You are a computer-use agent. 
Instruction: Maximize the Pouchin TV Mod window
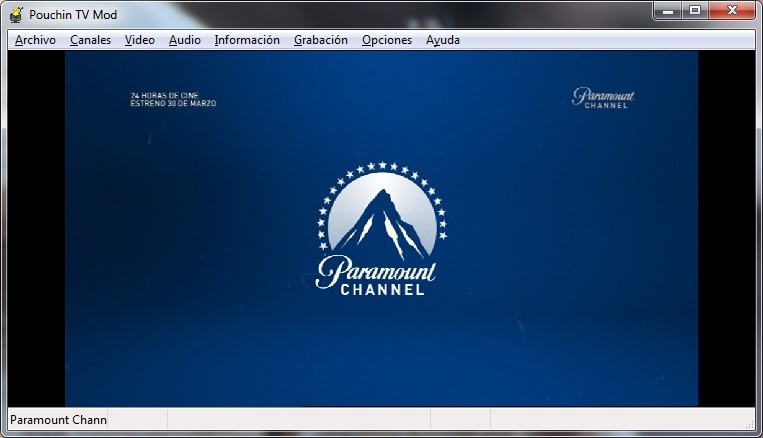(694, 11)
